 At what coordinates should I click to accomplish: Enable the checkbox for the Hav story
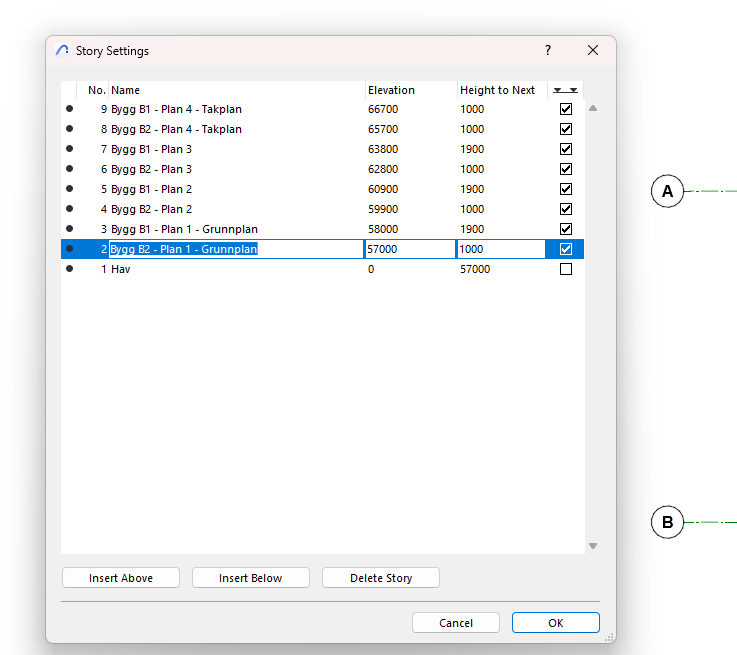[566, 269]
